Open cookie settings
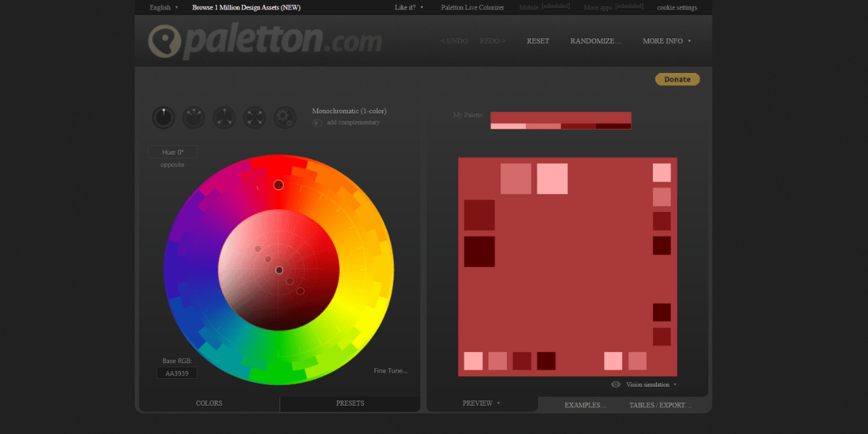 point(677,7)
